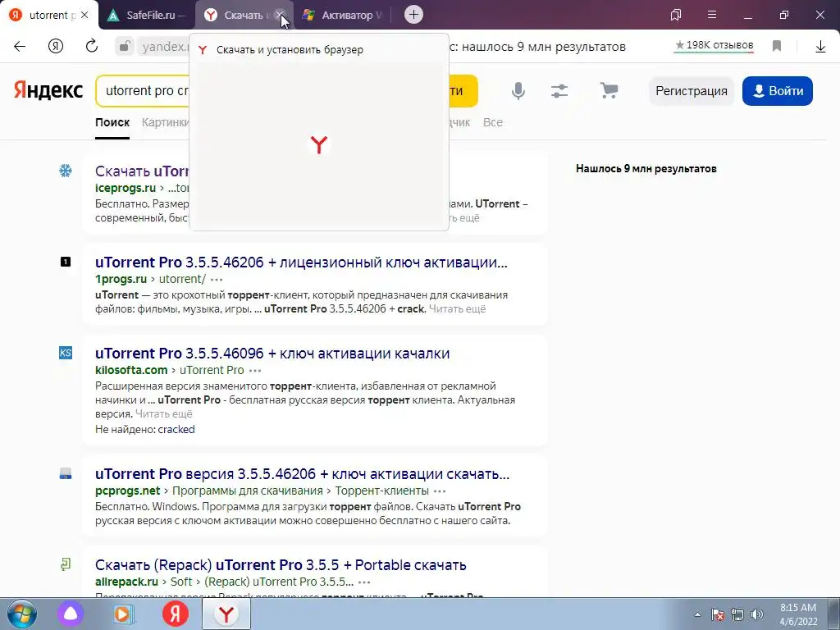The image size is (840, 630).
Task: Start voice search with microphone icon
Action: point(518,90)
